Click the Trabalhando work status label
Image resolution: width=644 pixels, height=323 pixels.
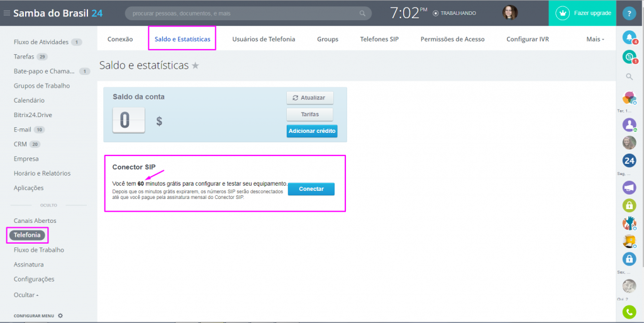pyautogui.click(x=458, y=13)
